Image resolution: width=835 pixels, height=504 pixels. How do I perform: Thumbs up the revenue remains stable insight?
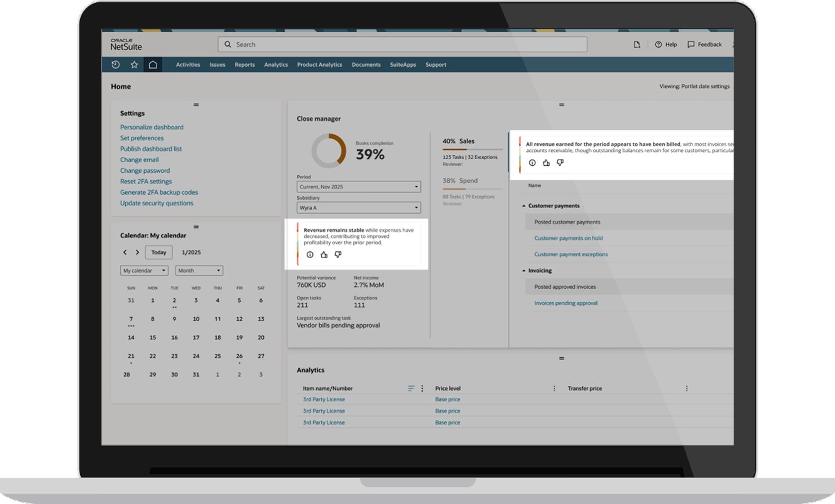coord(324,255)
